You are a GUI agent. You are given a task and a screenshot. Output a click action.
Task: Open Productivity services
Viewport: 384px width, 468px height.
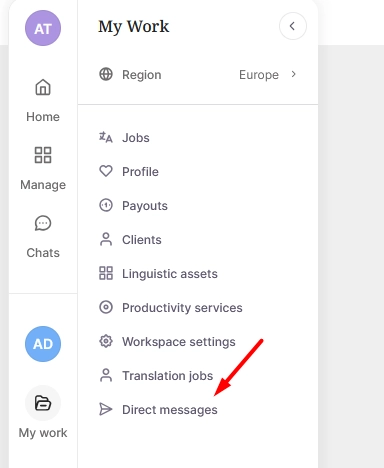[x=182, y=308]
